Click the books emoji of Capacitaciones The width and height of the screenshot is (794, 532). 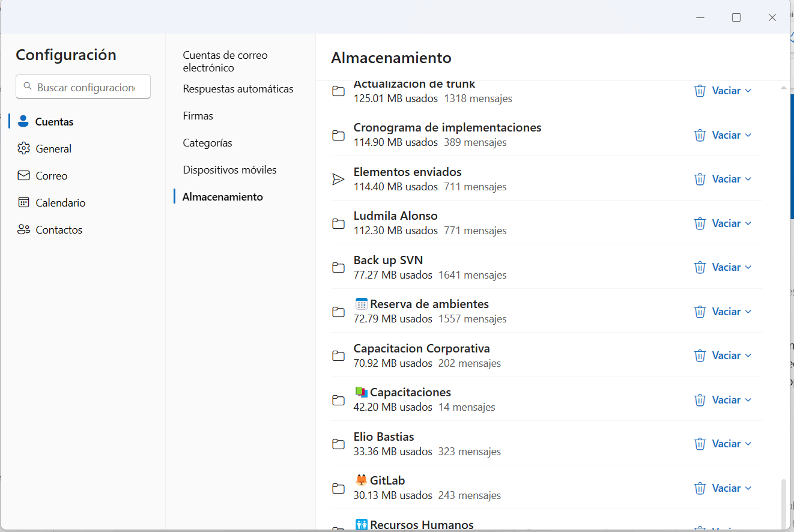(x=361, y=392)
